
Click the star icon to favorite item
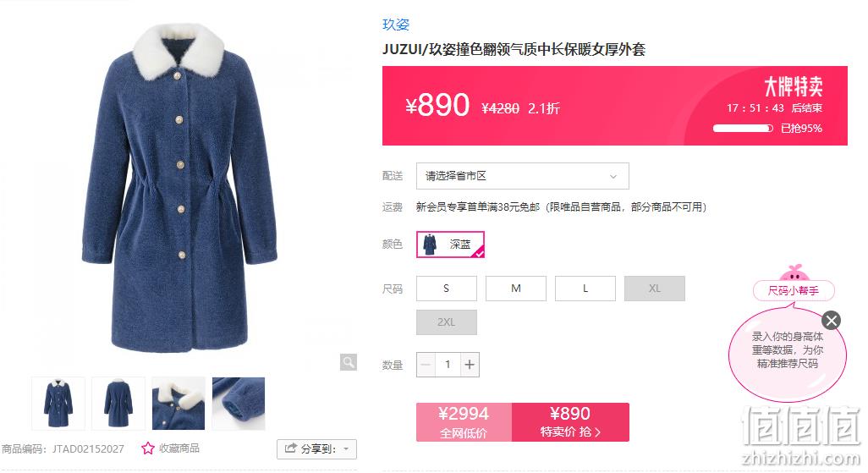click(x=147, y=448)
